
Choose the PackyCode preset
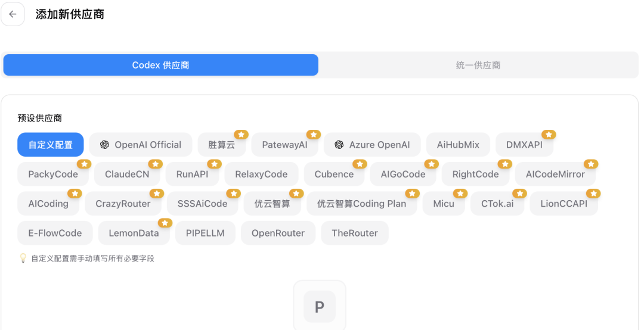[53, 174]
